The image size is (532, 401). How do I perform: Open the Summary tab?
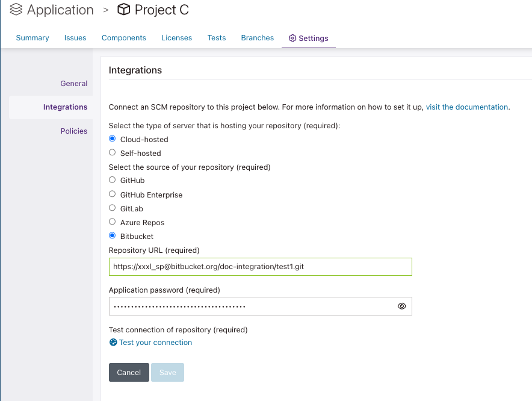click(x=32, y=38)
